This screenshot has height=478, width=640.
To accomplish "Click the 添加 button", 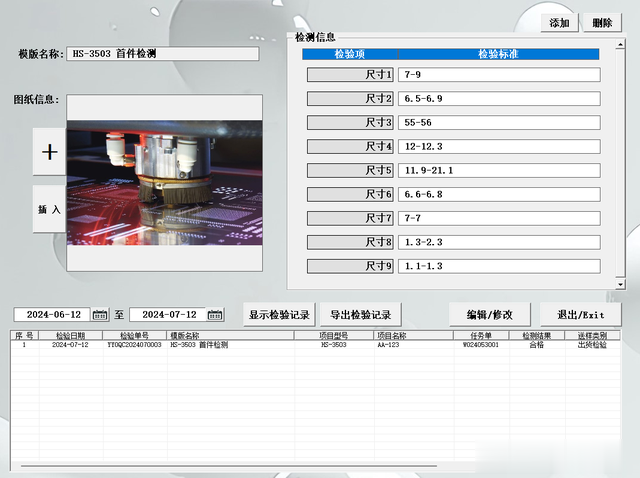I will coord(559,23).
